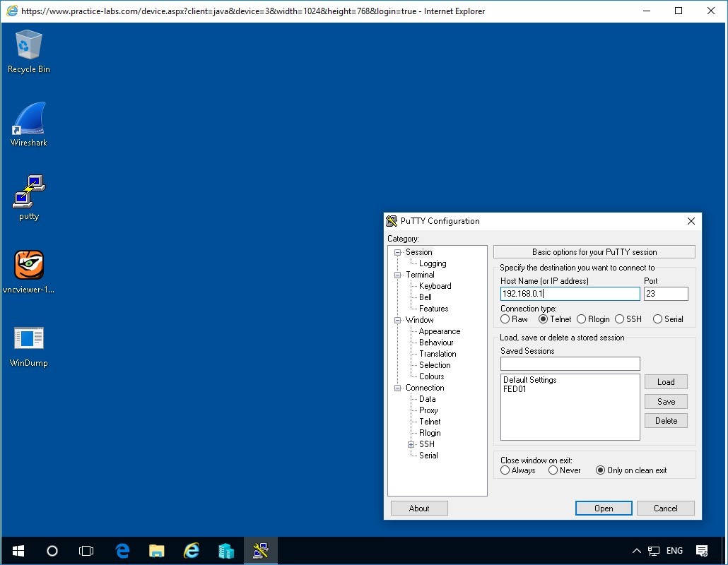The image size is (728, 565).
Task: Set close window on exit to Never
Action: tap(564, 470)
